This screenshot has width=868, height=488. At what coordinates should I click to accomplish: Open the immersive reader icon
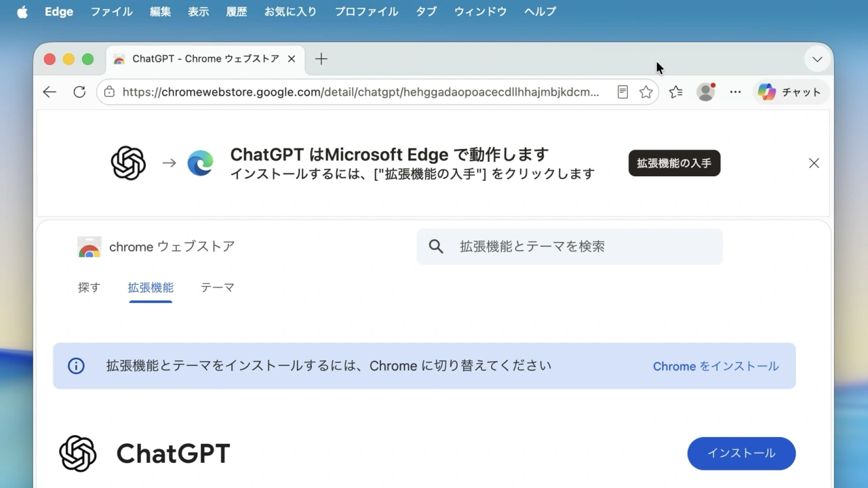pyautogui.click(x=623, y=92)
